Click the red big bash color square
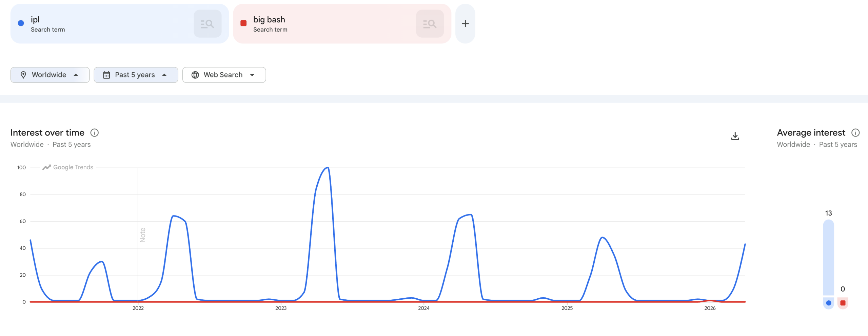868x336 pixels. coord(243,23)
